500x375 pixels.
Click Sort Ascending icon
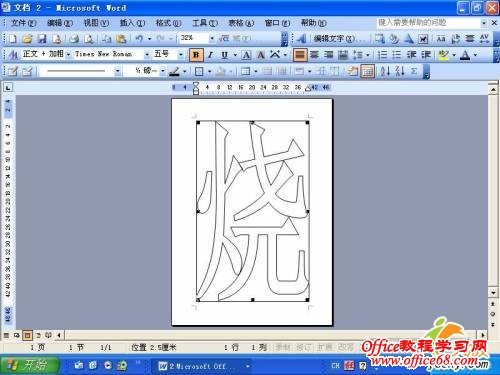tap(385, 71)
